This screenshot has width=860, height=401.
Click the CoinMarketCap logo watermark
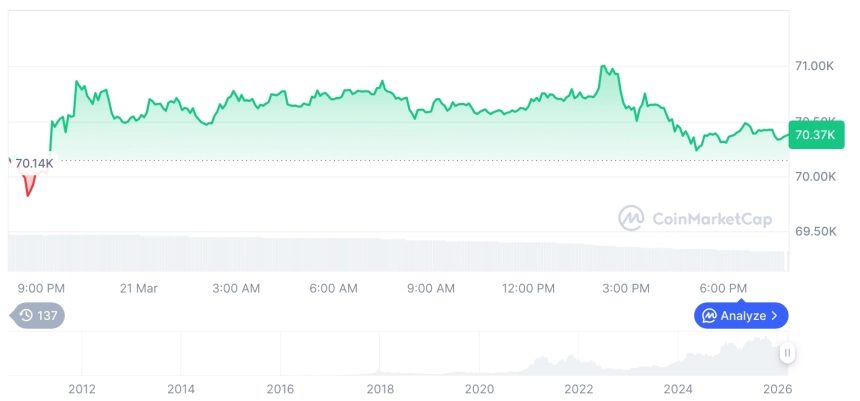pyautogui.click(x=630, y=218)
